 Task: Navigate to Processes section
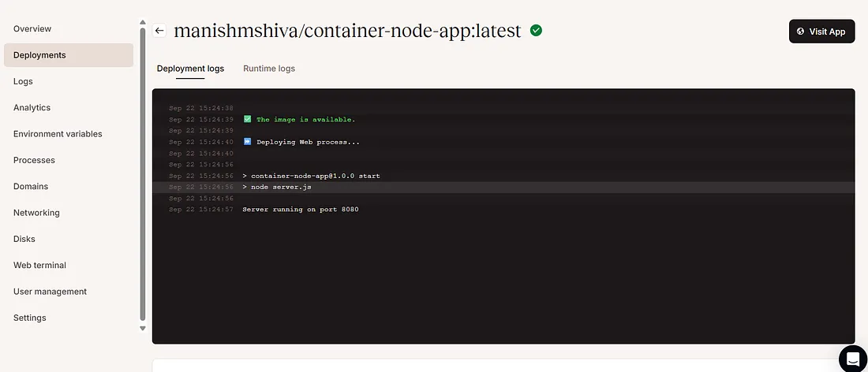[x=34, y=160]
